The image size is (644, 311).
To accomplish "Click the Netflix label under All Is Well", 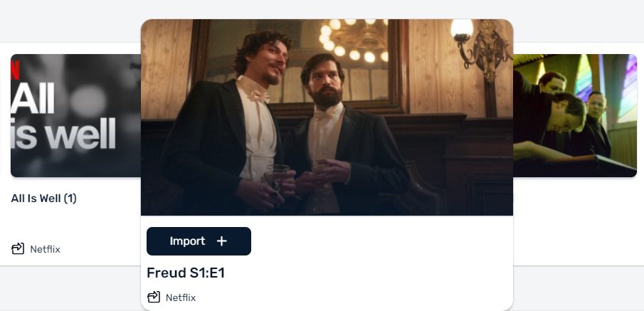I will point(45,249).
